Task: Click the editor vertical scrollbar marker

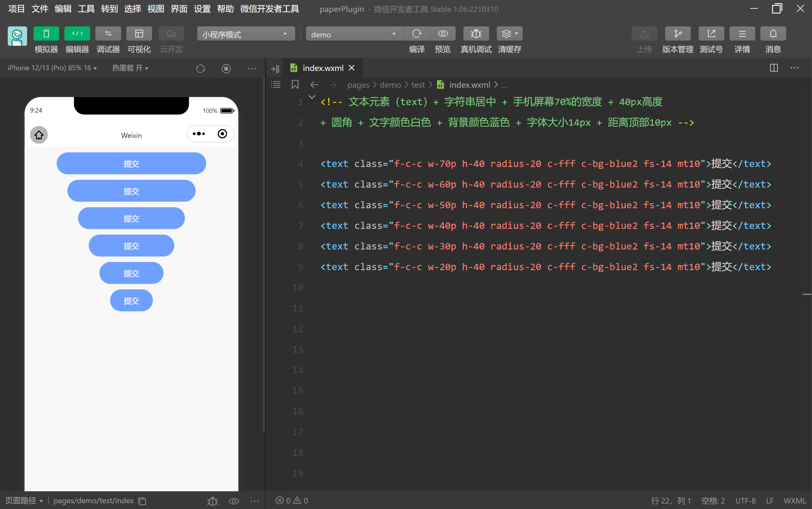Action: (807, 294)
